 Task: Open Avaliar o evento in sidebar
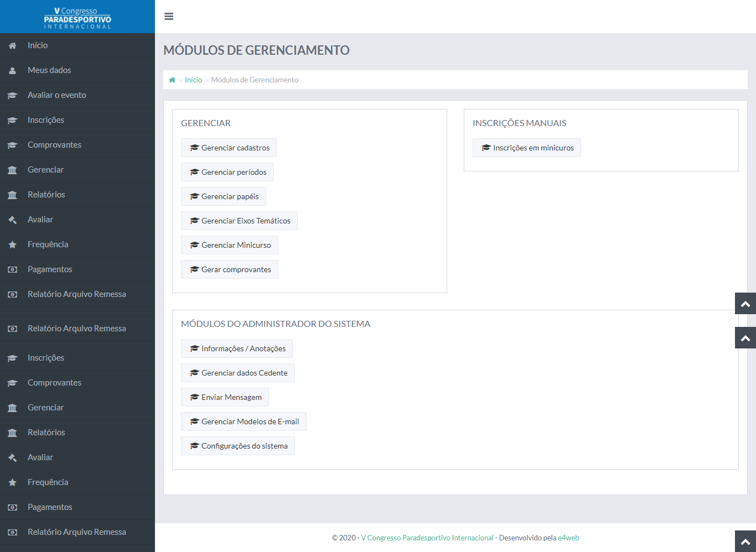[56, 95]
